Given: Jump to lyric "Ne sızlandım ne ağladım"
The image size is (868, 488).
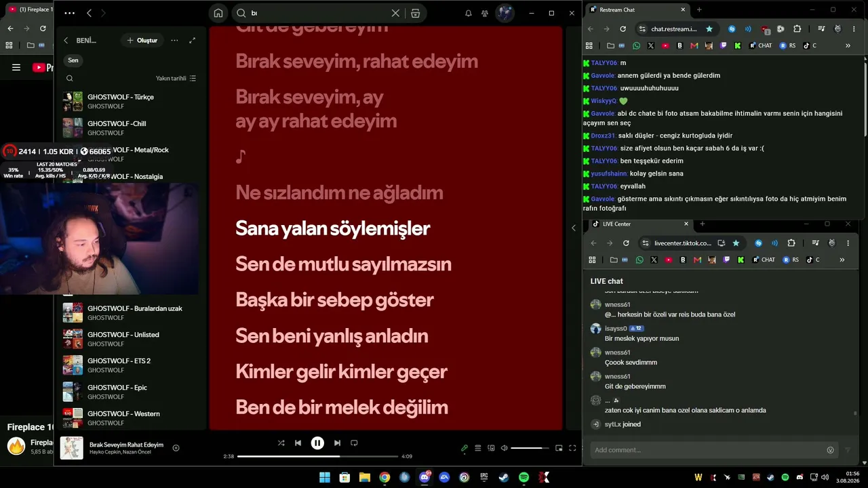Looking at the screenshot, I should tap(339, 192).
